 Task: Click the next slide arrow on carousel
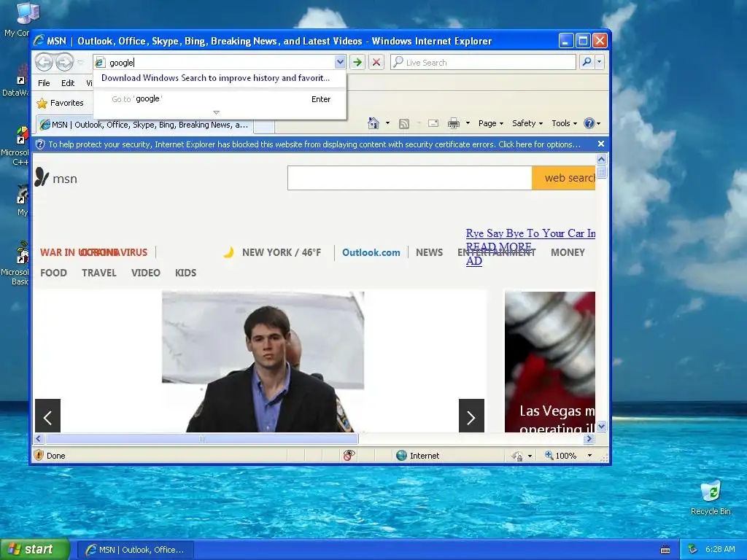[471, 415]
